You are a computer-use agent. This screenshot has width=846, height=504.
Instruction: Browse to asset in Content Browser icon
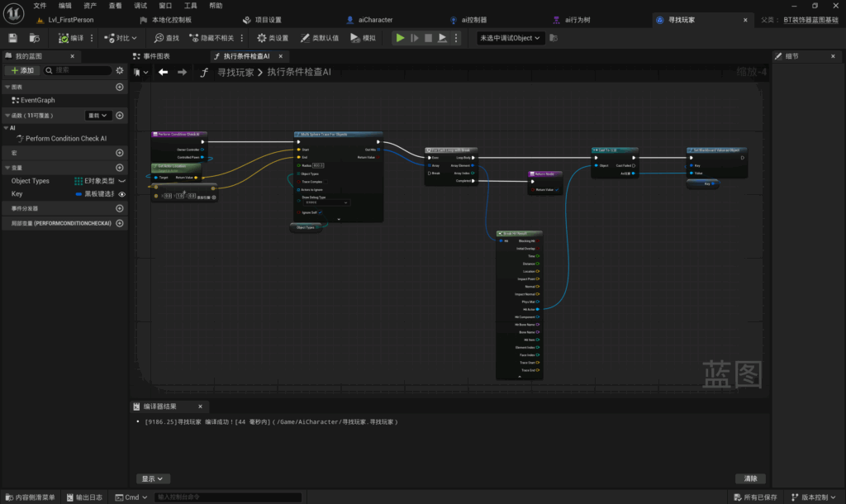pyautogui.click(x=34, y=38)
